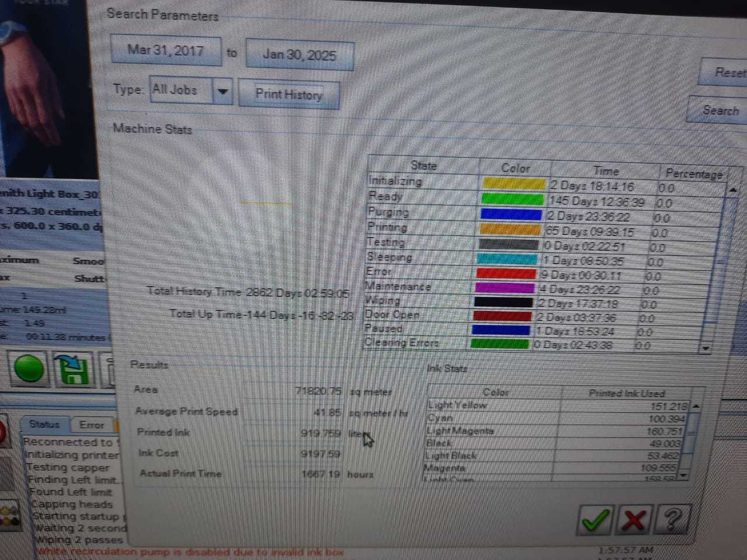Image resolution: width=747 pixels, height=560 pixels.
Task: Click the red stop icon at left edge
Action: (2, 432)
